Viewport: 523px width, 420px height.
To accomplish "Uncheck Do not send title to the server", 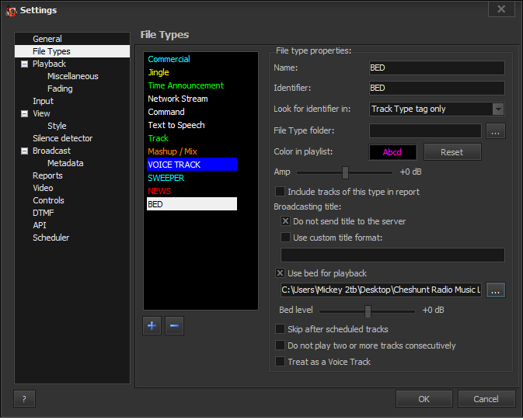I will click(285, 222).
